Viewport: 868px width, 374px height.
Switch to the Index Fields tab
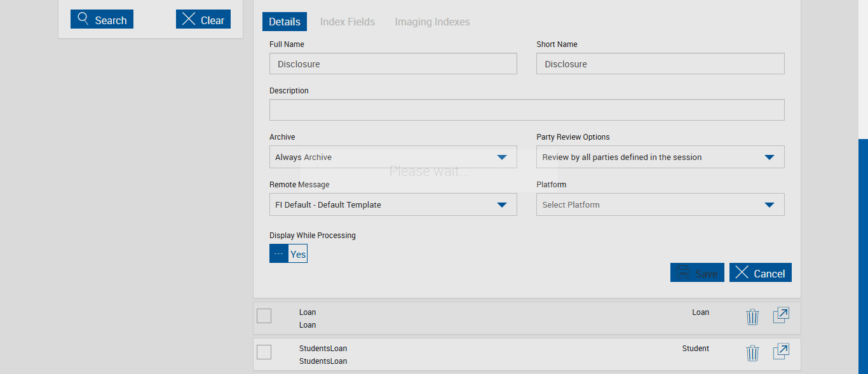point(348,22)
